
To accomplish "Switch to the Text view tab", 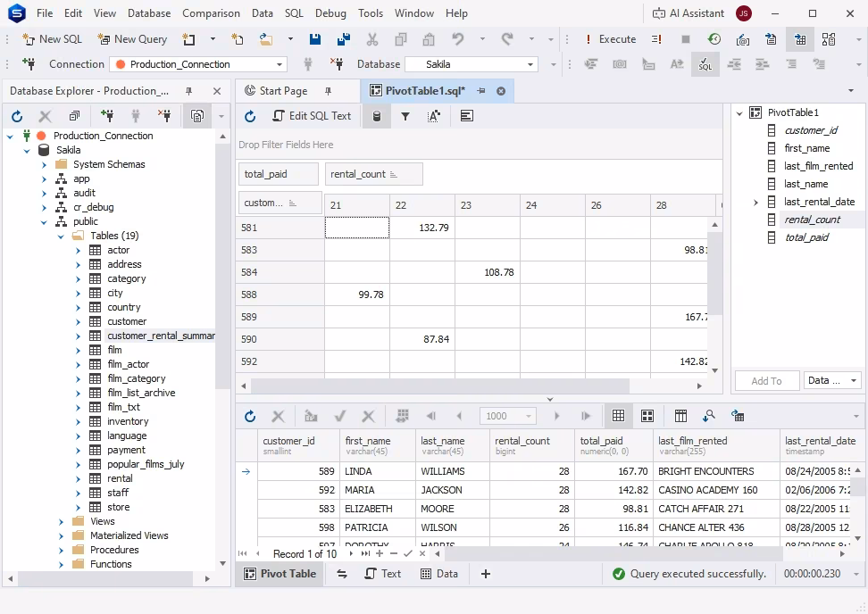I will click(382, 574).
